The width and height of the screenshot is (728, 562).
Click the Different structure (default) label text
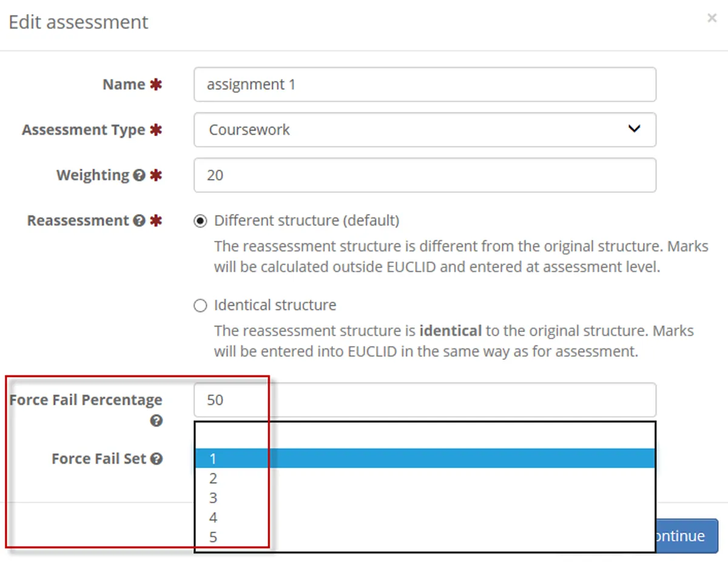[x=306, y=220]
